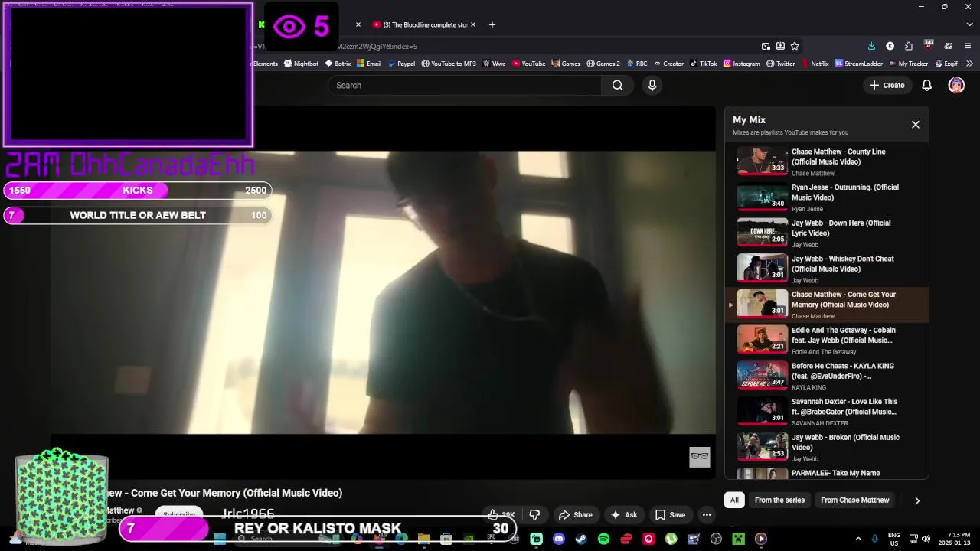Select the All filter chip
Image resolution: width=980 pixels, height=551 pixels.
pos(734,500)
